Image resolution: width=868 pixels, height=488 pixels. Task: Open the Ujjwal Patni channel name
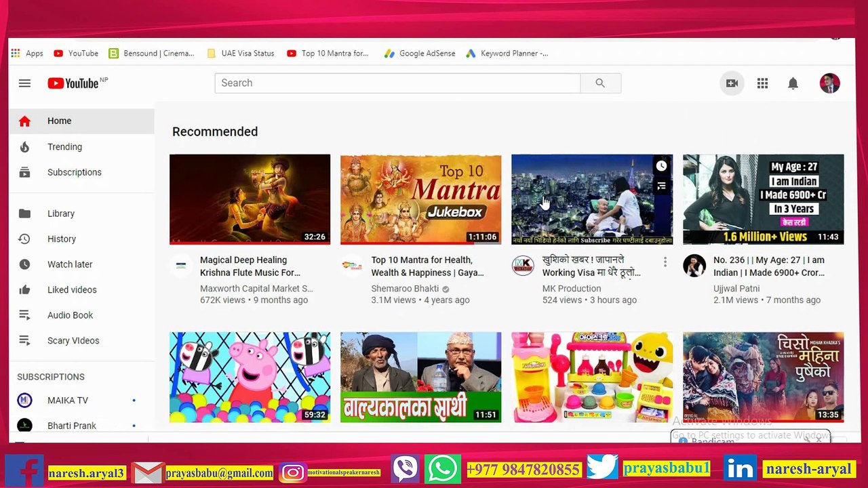[x=736, y=289]
